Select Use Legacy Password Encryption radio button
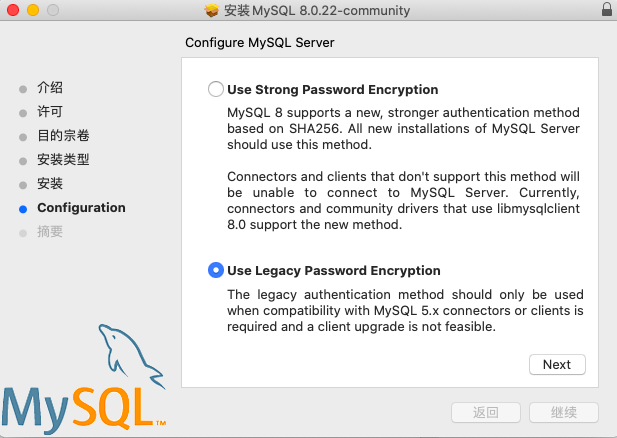Screen dimensions: 617x438 [215, 270]
